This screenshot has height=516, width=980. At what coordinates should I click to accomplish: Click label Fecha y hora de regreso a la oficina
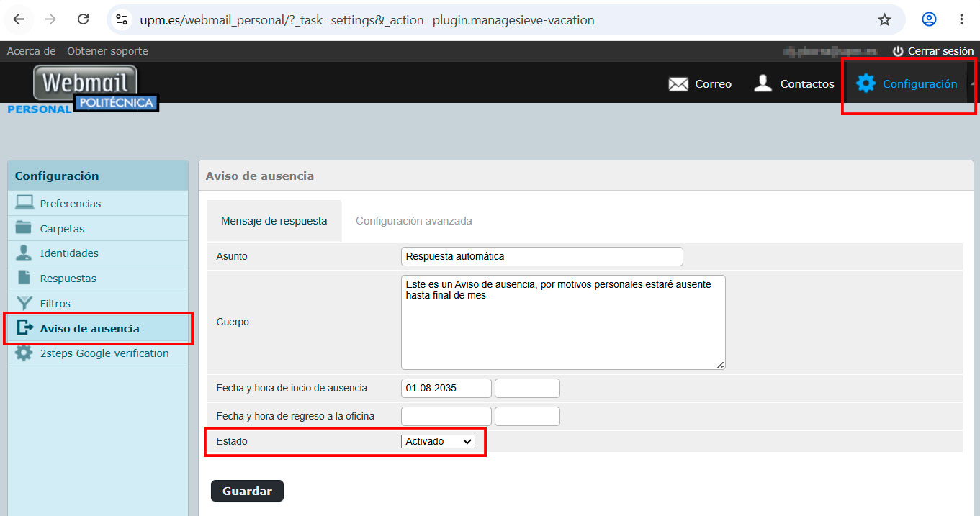(295, 416)
